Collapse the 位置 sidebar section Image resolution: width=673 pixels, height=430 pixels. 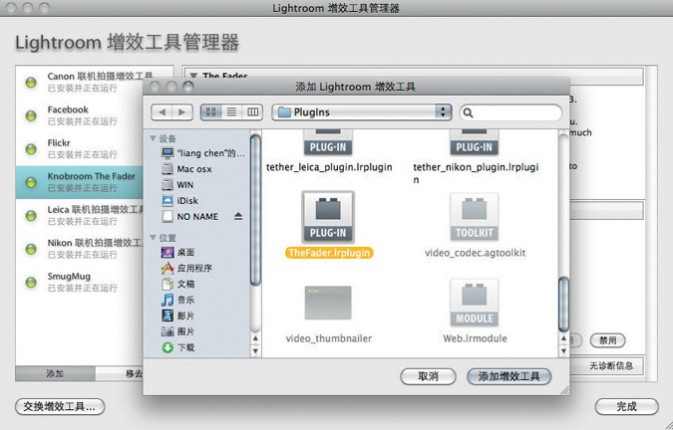point(153,237)
